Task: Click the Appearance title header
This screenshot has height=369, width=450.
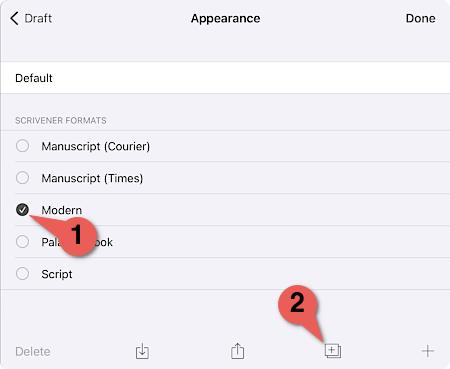Action: click(x=225, y=18)
